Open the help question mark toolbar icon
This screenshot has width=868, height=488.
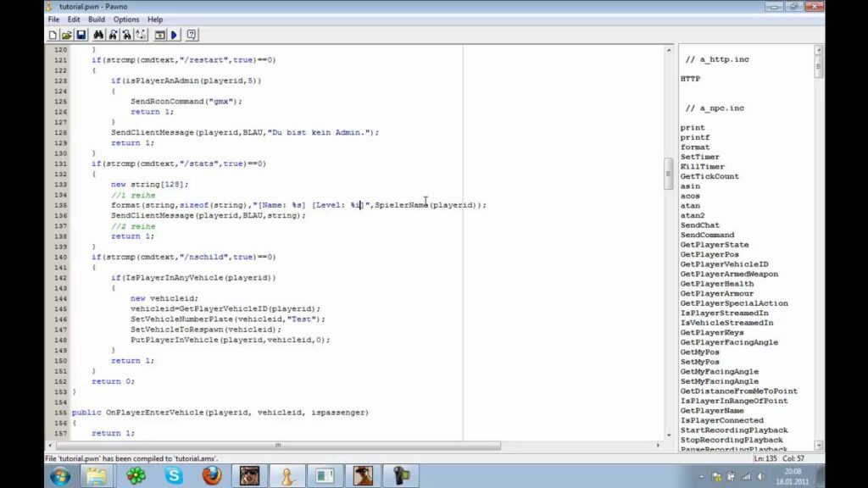(192, 35)
